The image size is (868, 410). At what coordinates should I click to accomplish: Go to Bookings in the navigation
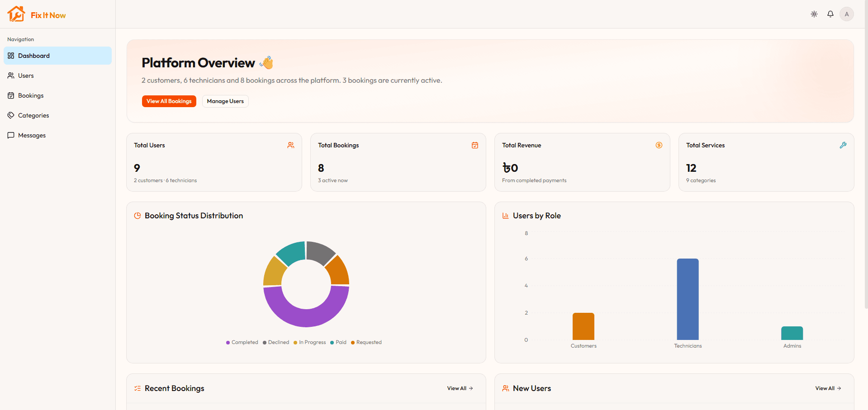pyautogui.click(x=57, y=95)
